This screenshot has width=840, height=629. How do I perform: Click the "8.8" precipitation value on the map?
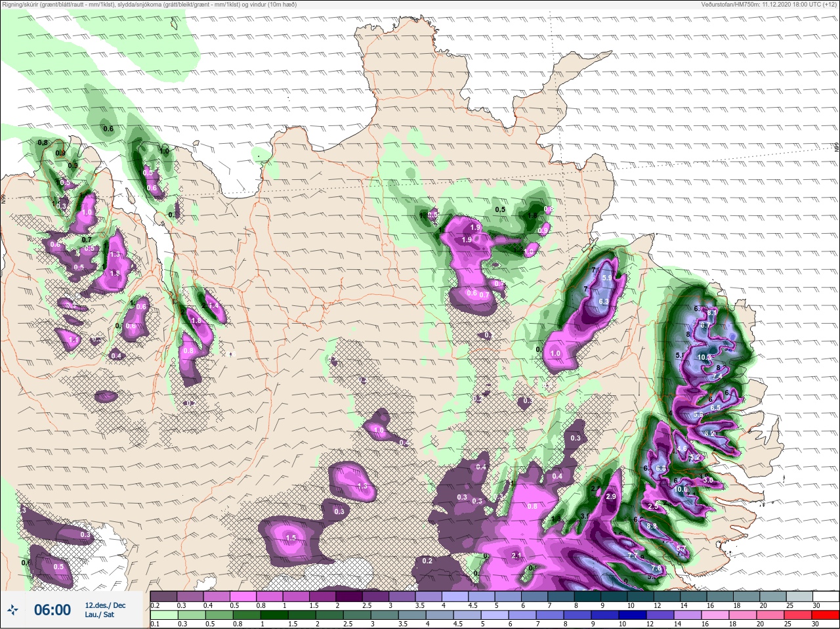tap(652, 527)
